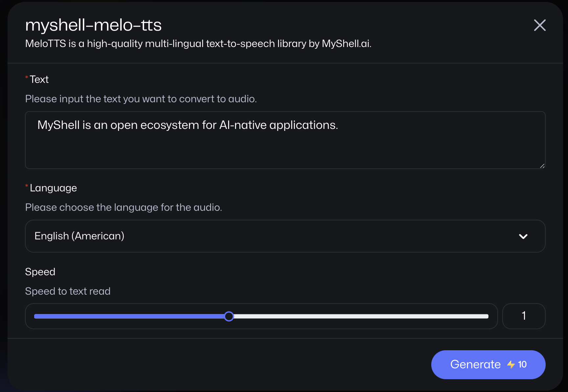Screen dimensions: 568x392
Task: Click the credit cost number 10
Action: [522, 364]
